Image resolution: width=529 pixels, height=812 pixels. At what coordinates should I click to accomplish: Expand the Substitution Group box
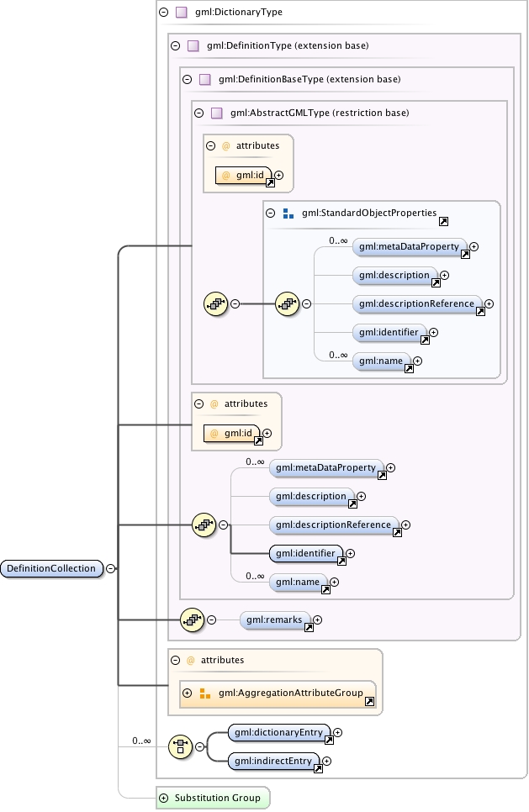click(x=164, y=798)
